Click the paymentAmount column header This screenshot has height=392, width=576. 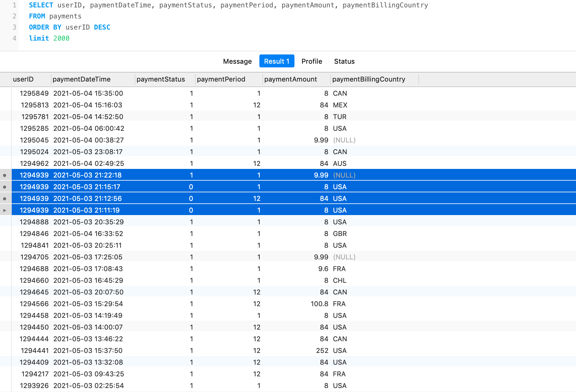[297, 79]
